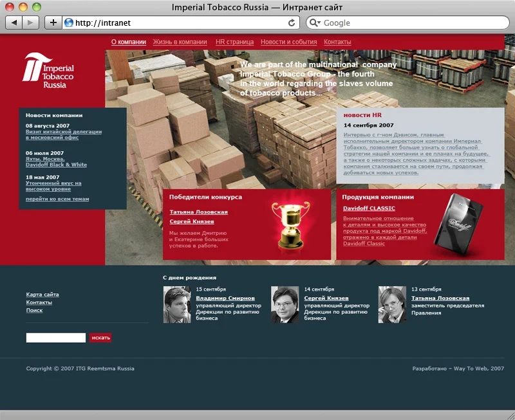Click the browser forward arrow button
This screenshot has width=515, height=420.
pos(30,23)
